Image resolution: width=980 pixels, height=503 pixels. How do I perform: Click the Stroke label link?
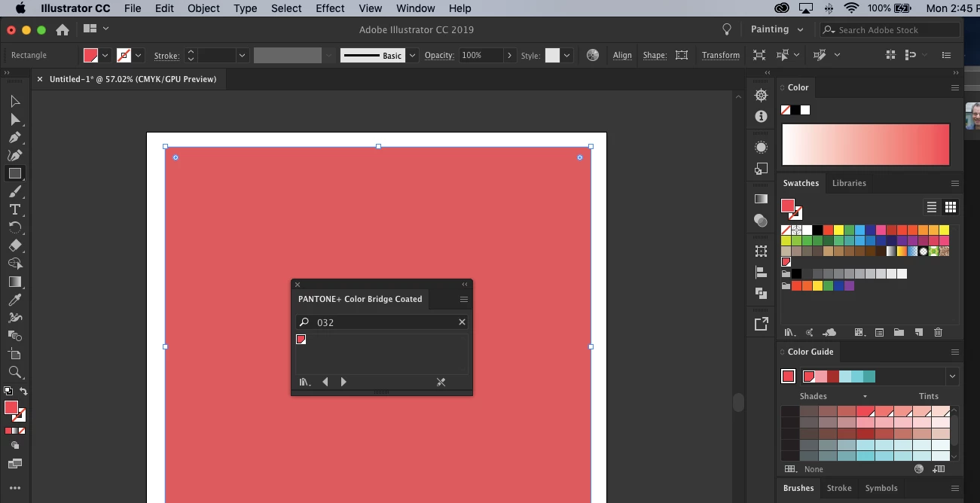[x=166, y=56]
